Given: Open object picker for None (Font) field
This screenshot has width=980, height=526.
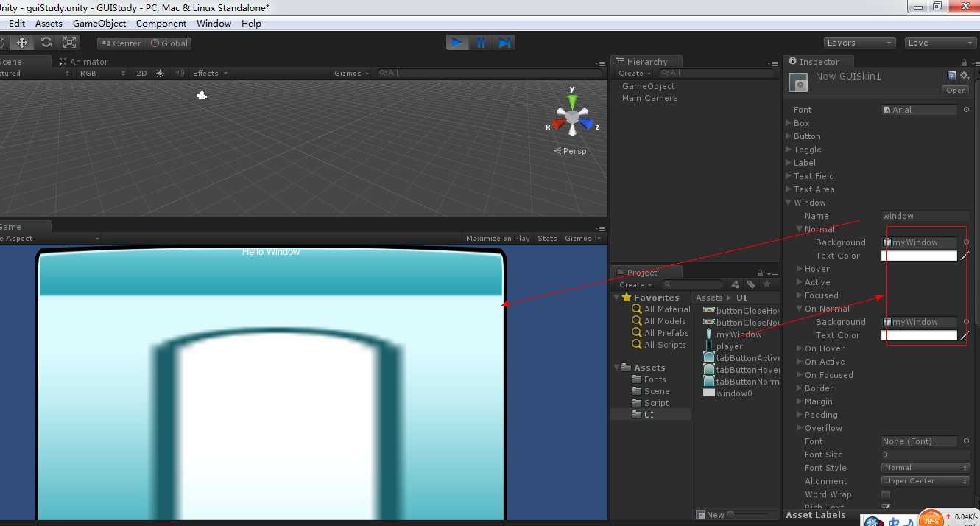Looking at the screenshot, I should coord(966,441).
